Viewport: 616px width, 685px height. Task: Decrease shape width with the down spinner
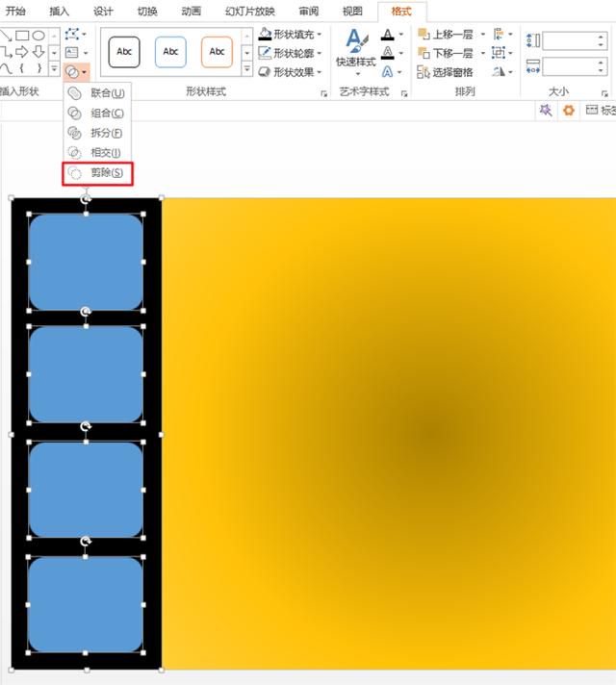602,71
